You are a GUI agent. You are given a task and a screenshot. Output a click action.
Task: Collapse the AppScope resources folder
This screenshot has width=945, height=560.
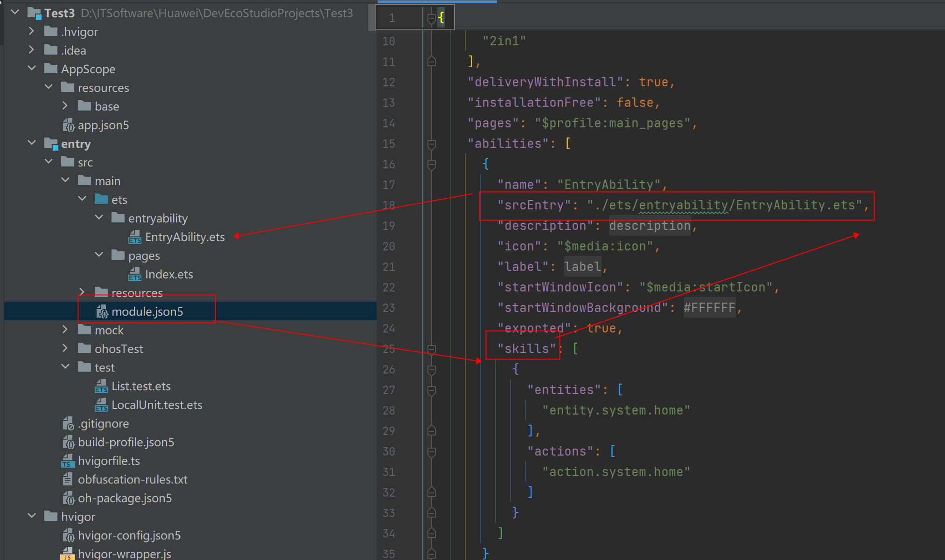49,87
